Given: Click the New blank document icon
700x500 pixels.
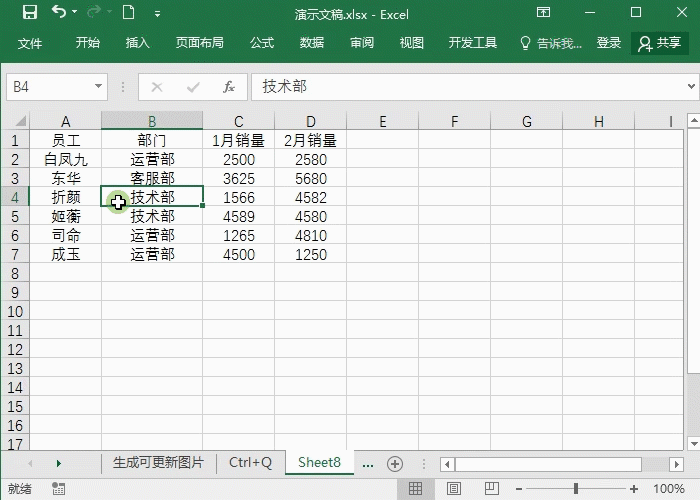Looking at the screenshot, I should [x=129, y=12].
